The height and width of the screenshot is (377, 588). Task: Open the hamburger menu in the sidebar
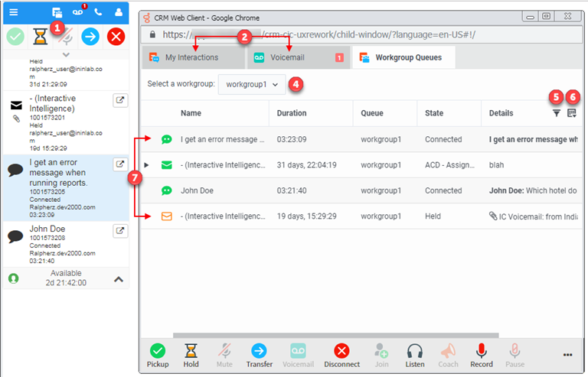(x=14, y=12)
